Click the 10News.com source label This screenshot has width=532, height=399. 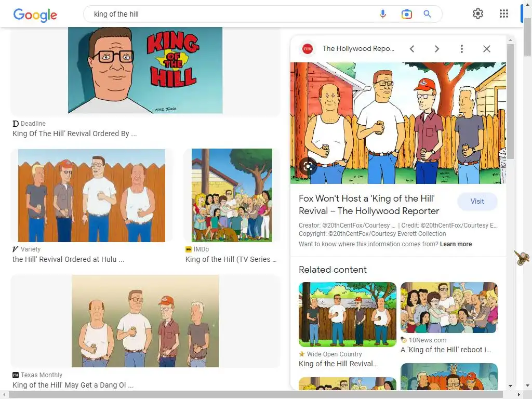pyautogui.click(x=428, y=340)
